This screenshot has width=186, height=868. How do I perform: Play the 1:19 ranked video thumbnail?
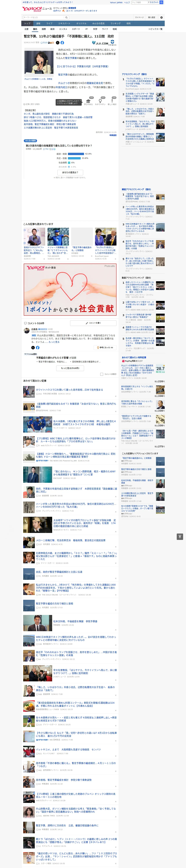point(160,318)
